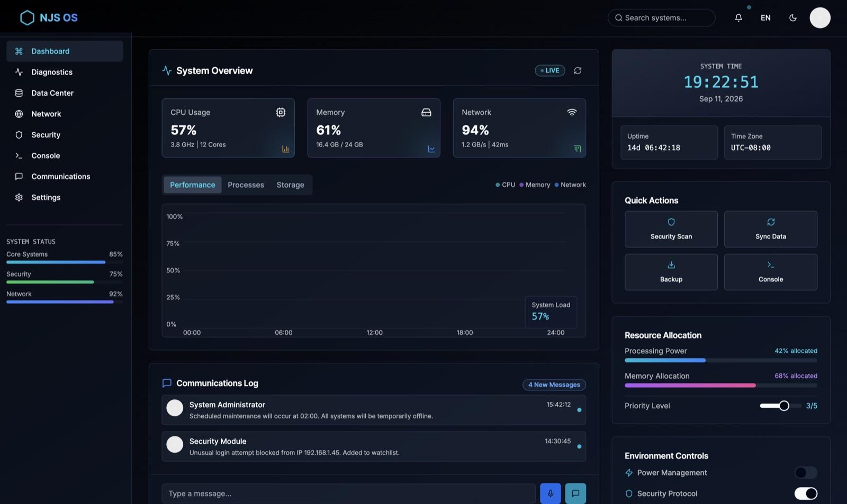Open Diagnostics in the sidebar
This screenshot has height=504, width=847.
pos(65,72)
